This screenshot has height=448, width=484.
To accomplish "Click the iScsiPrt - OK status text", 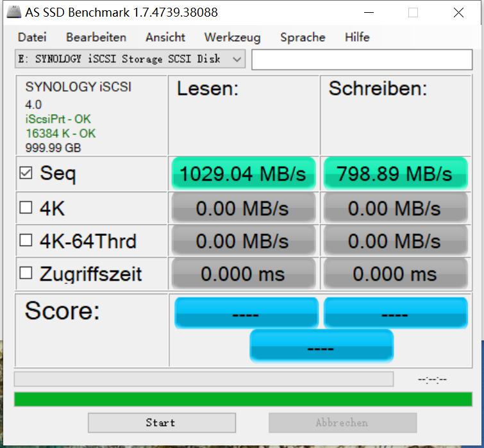I will click(x=58, y=119).
